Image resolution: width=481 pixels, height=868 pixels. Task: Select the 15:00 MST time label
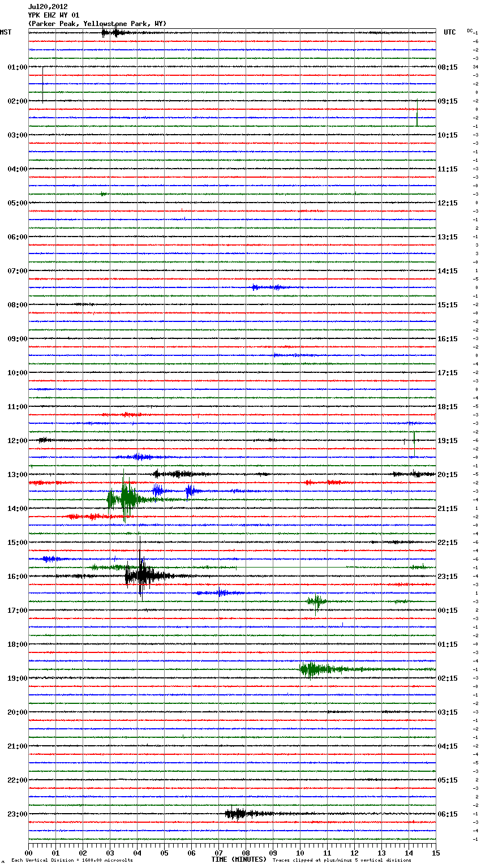18,543
